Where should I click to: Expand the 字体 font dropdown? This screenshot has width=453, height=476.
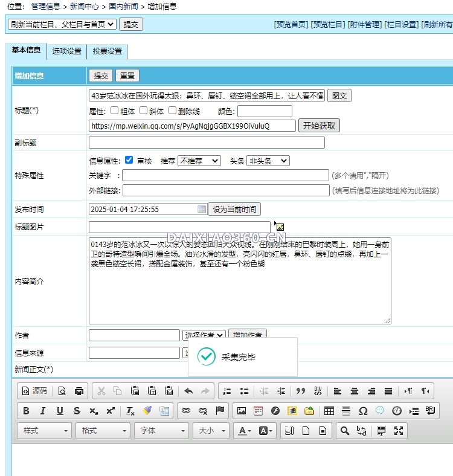pos(161,431)
